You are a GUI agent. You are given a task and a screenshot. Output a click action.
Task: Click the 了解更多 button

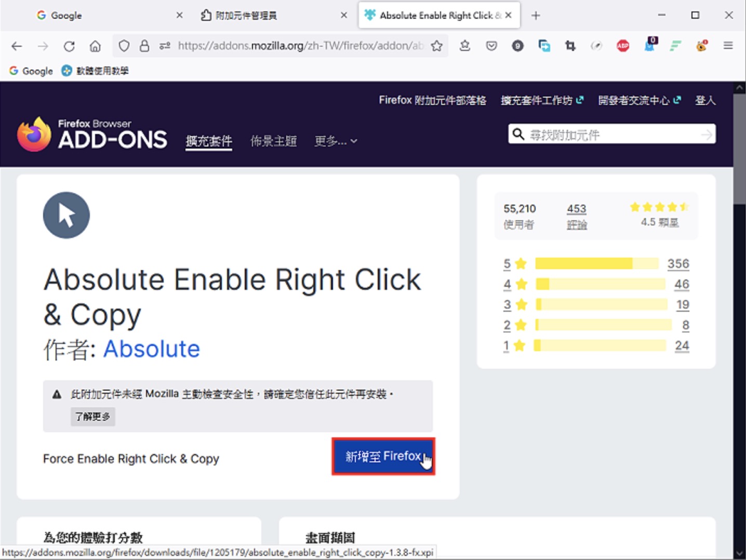92,417
